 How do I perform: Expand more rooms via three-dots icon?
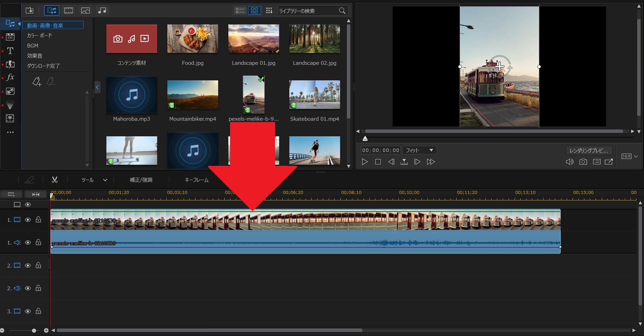[10, 132]
